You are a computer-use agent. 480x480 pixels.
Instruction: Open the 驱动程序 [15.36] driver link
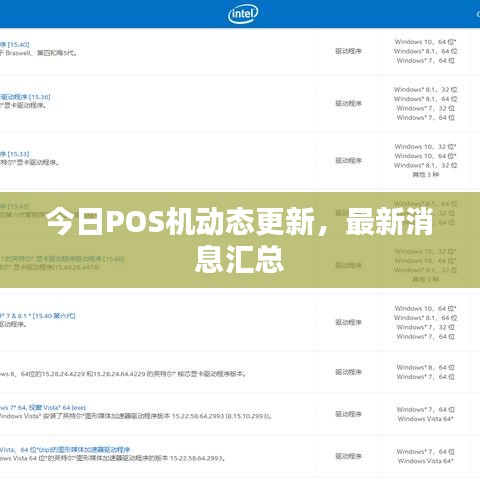[x=25, y=97]
